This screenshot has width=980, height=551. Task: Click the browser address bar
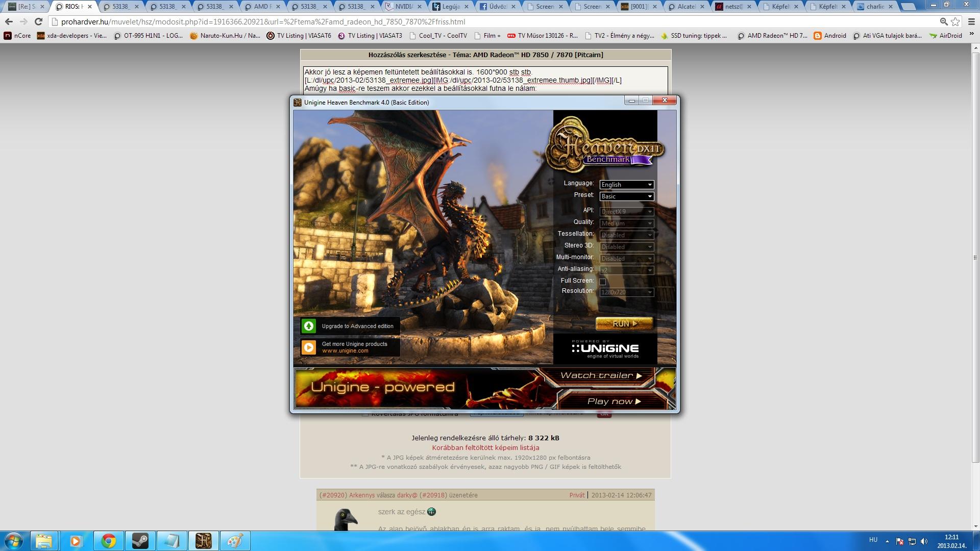click(495, 22)
